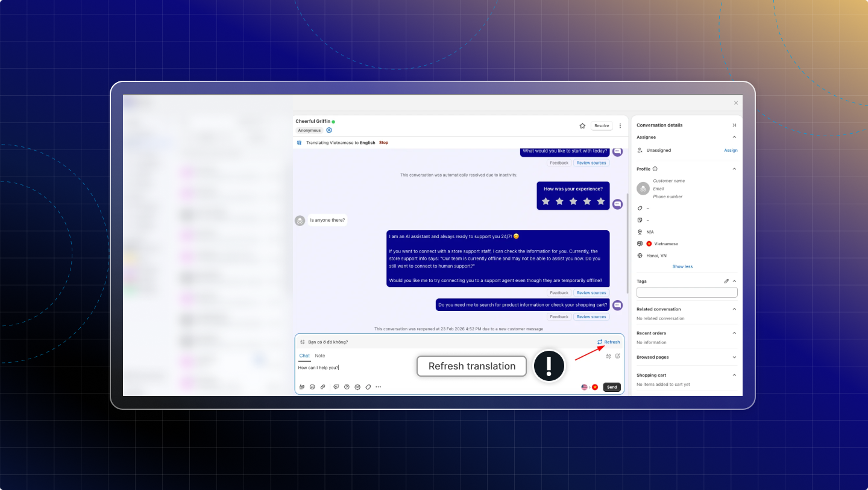Screen dimensions: 868x490
Task: Select the Chat tab
Action: 304,356
